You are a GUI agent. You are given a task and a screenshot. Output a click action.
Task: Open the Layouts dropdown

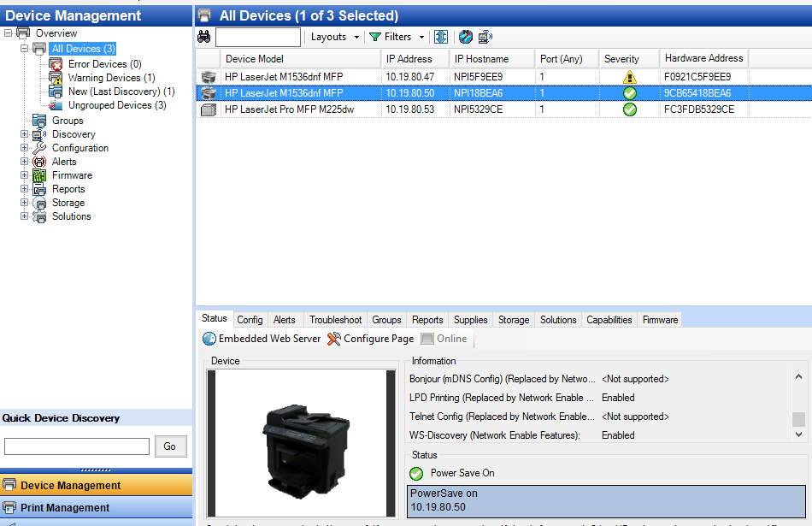point(334,37)
